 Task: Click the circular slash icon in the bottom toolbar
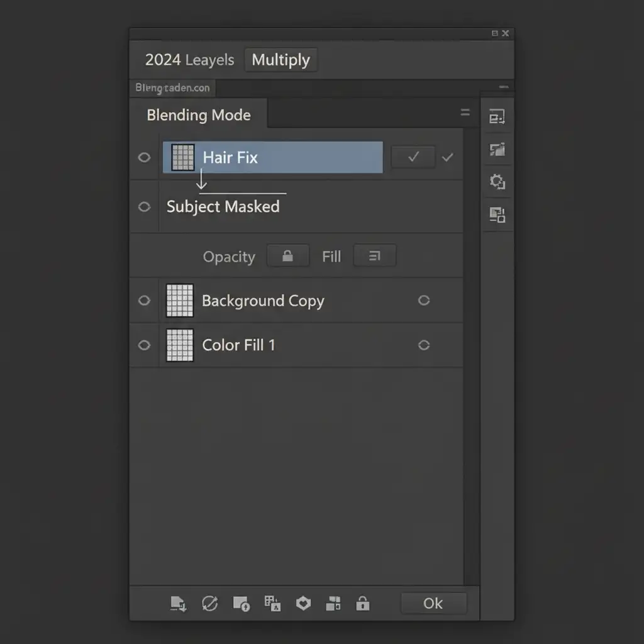point(209,604)
